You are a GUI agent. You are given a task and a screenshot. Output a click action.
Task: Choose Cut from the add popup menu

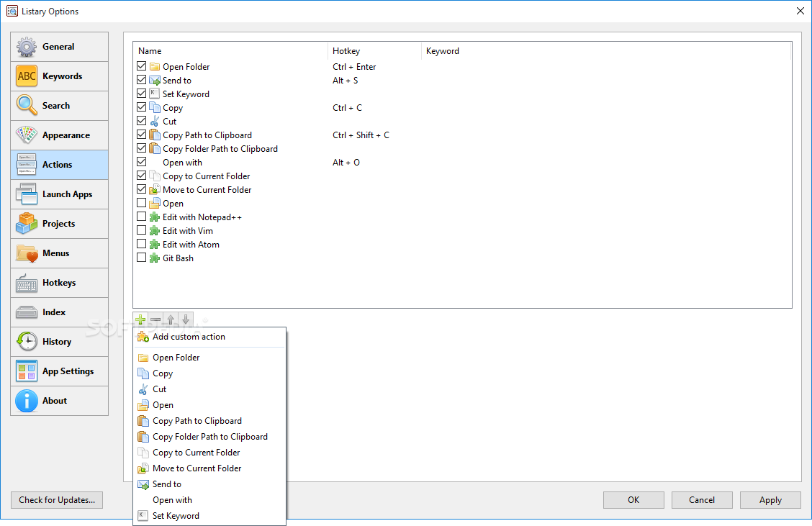click(209, 389)
